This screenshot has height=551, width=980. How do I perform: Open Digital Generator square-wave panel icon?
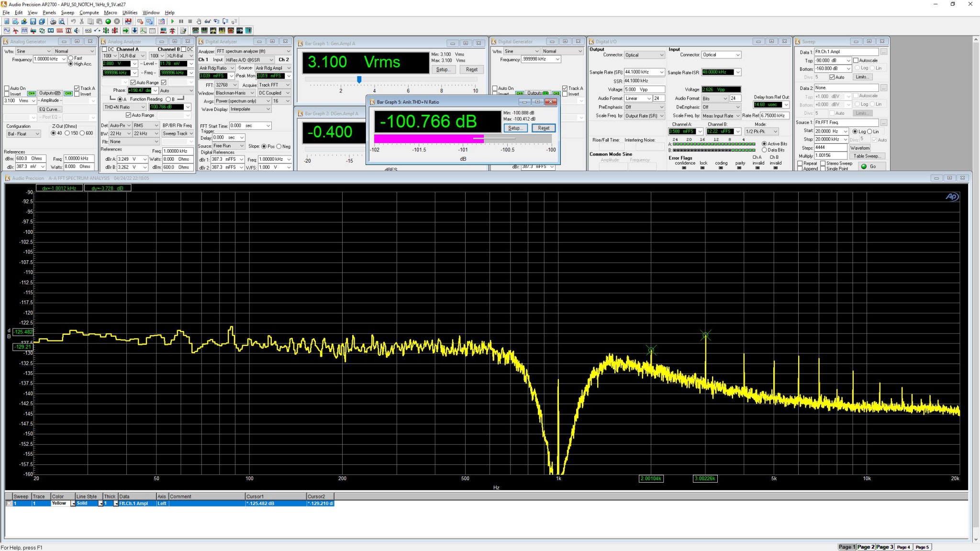coord(24,30)
